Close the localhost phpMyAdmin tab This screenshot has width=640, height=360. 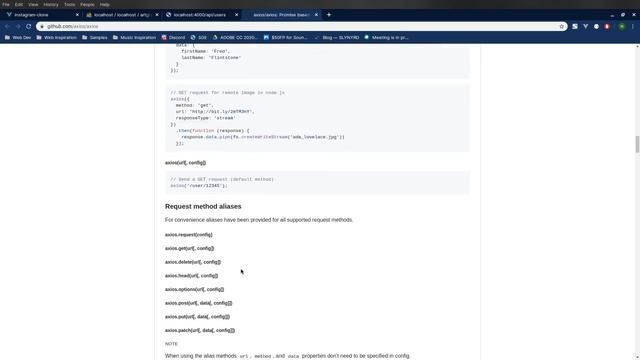click(x=157, y=15)
